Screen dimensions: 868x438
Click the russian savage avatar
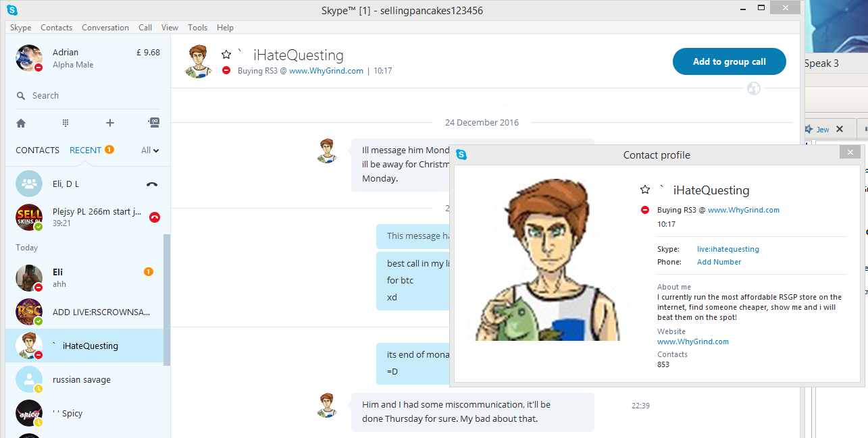29,379
